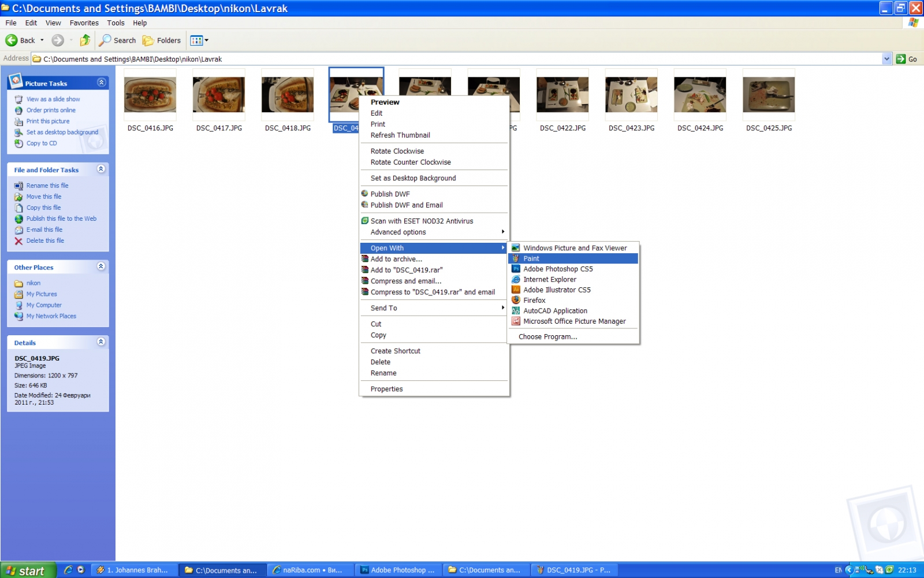The width and height of the screenshot is (924, 578).
Task: Click the Up folder icon
Action: tap(85, 40)
